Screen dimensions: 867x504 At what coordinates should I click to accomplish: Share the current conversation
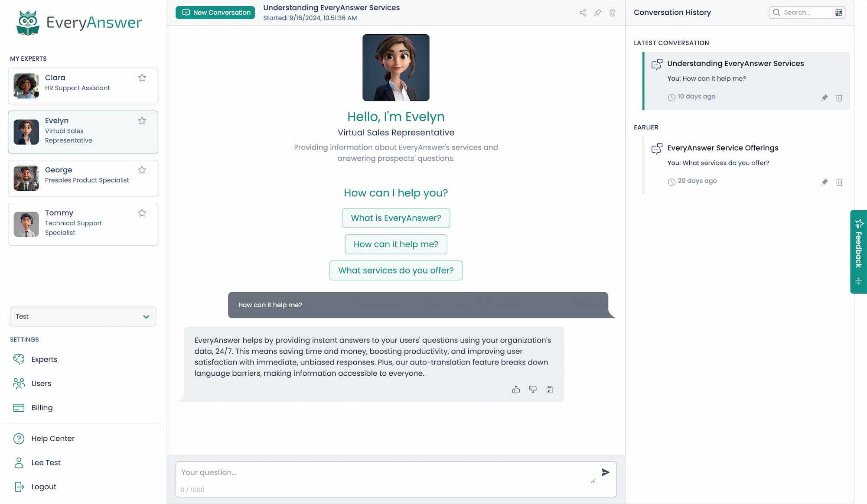583,13
